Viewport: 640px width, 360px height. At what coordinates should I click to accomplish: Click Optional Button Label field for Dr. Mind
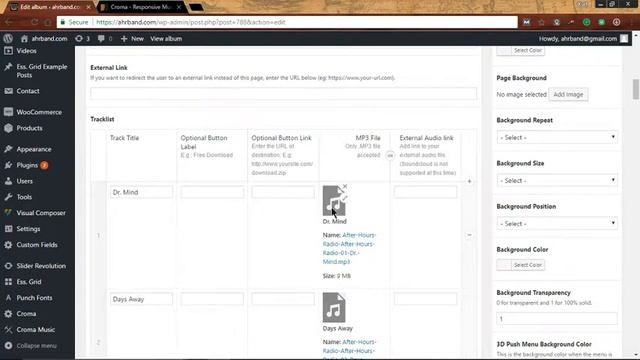(212, 192)
